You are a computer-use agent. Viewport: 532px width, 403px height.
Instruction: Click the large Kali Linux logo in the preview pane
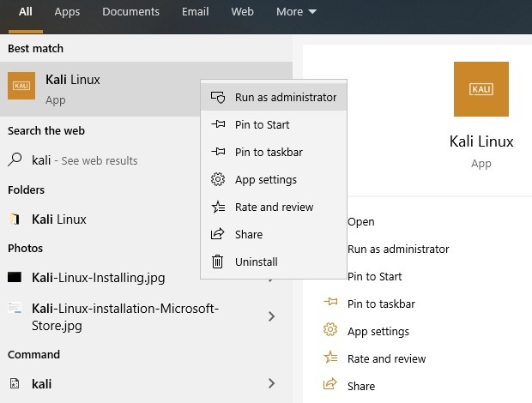click(x=481, y=89)
